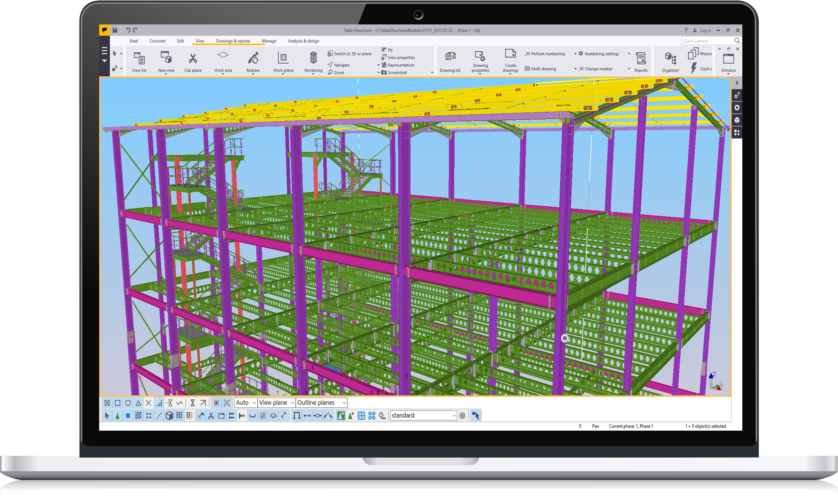Screen dimensions: 838x504
Task: Click the XYZ axis indicator in view
Action: tap(716, 381)
